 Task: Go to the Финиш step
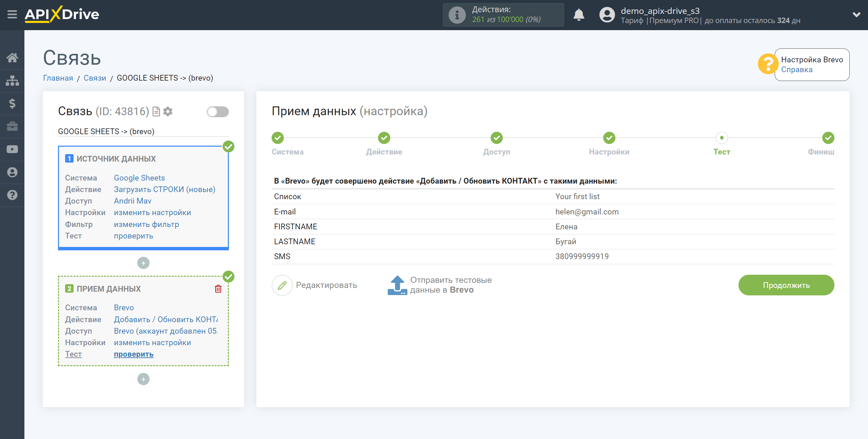[828, 138]
